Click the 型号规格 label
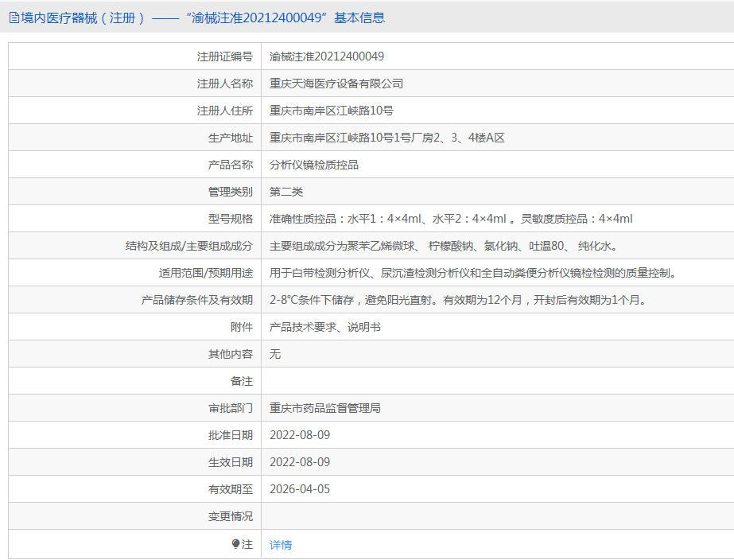734x560 pixels. coord(231,219)
